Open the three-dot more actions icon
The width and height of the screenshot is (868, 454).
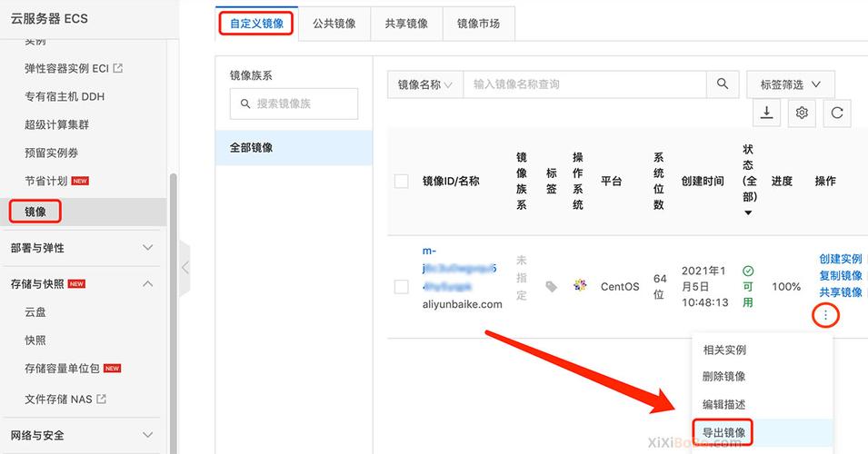coord(825,315)
